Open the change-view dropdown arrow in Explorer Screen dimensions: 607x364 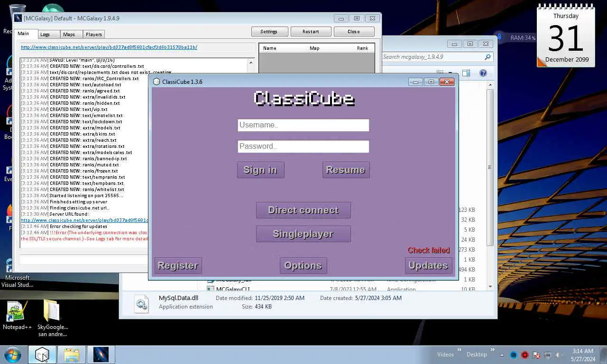(450, 73)
